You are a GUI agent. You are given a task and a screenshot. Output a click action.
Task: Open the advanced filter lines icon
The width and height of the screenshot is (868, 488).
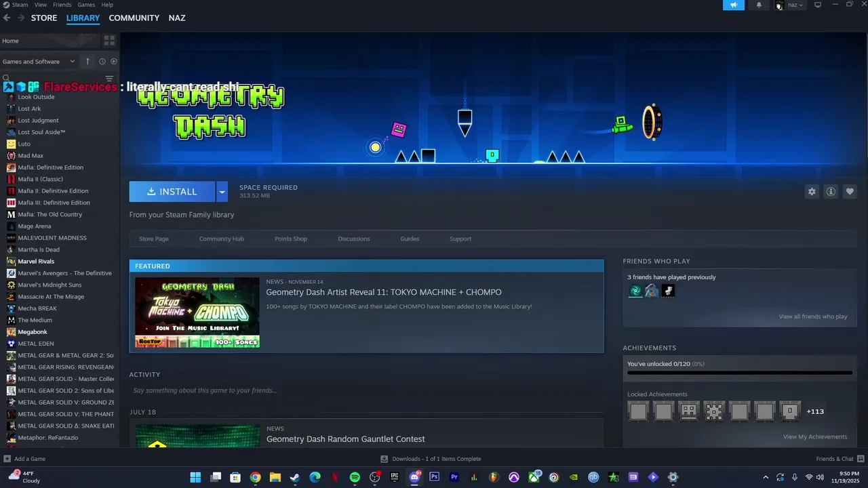(109, 79)
